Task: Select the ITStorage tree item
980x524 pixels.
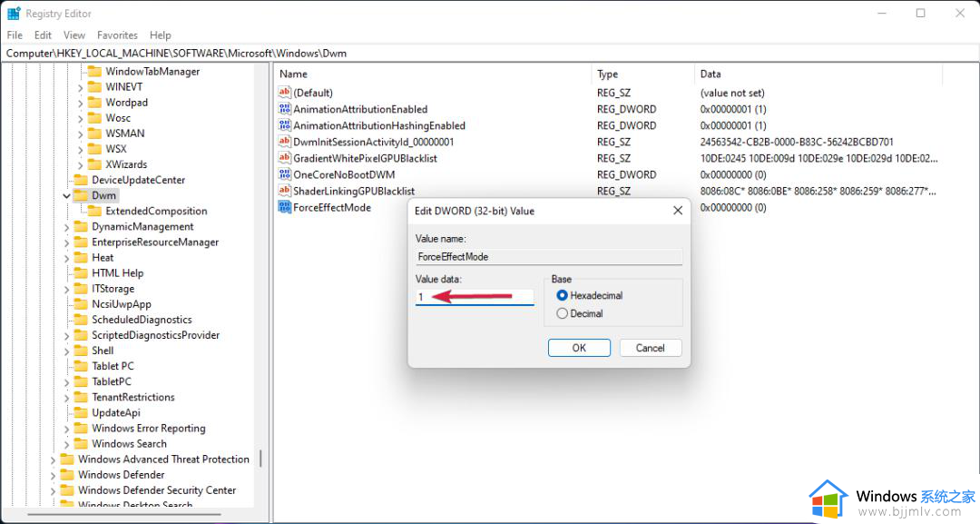Action: coord(113,288)
